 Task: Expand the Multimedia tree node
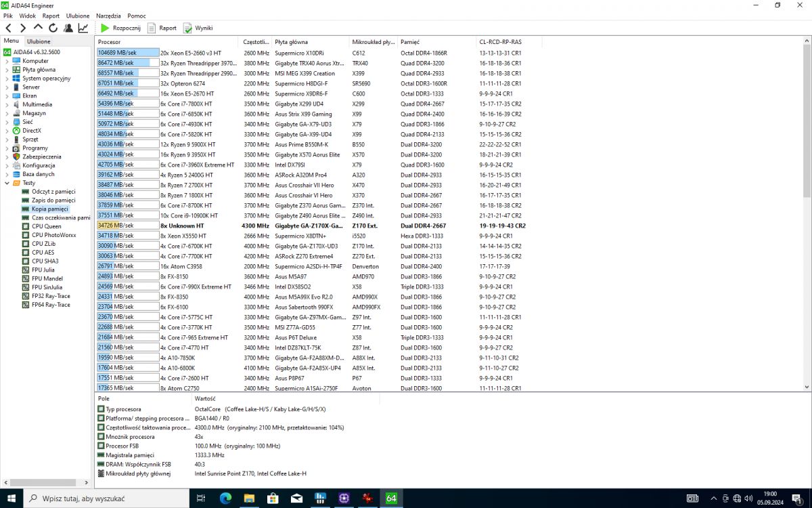[7, 104]
